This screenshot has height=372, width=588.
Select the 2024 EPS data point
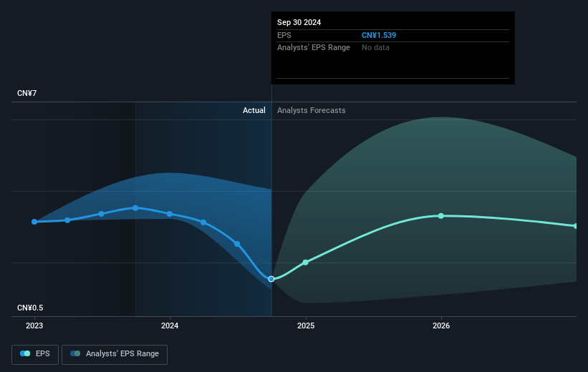pyautogui.click(x=170, y=214)
